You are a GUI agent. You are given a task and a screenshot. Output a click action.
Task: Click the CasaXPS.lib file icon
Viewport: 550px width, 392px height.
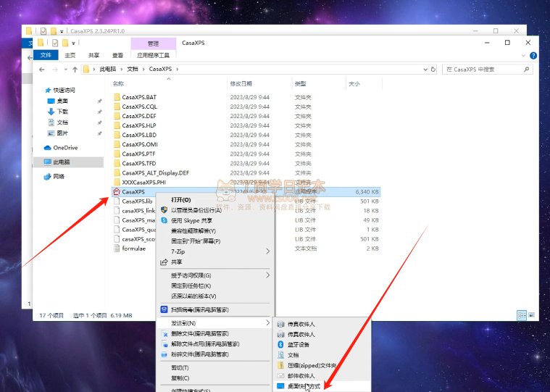(117, 201)
